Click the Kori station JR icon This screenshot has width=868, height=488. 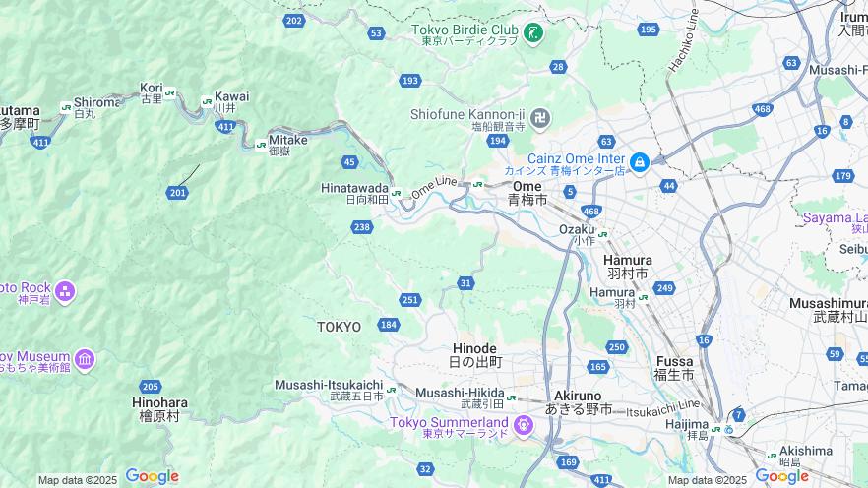coord(170,93)
